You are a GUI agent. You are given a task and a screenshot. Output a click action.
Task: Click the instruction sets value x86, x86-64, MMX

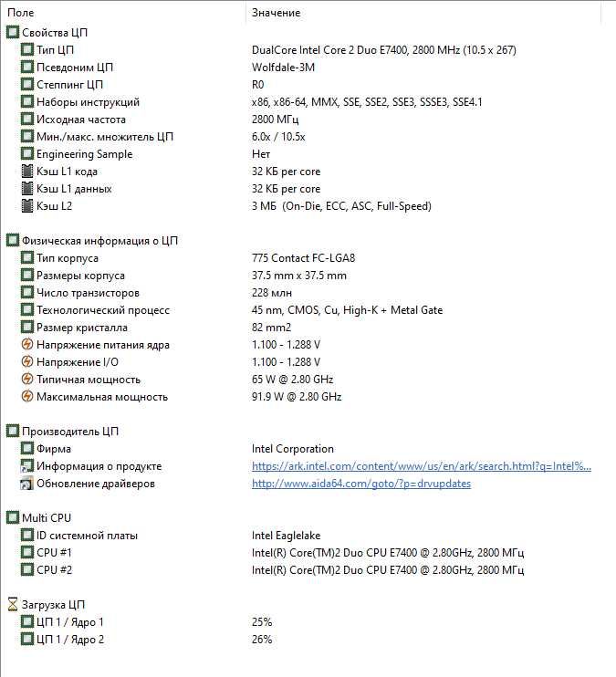367,102
